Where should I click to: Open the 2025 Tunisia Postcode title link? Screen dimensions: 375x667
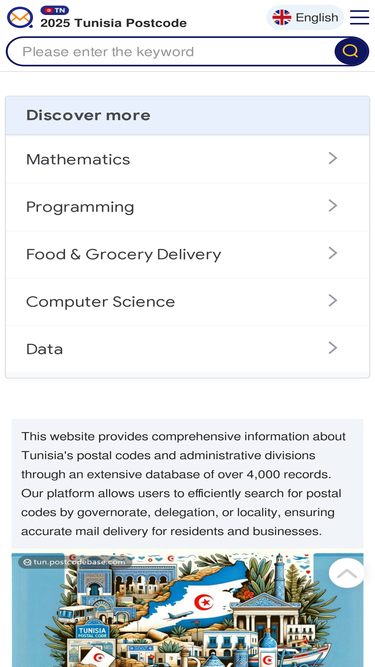tap(114, 23)
